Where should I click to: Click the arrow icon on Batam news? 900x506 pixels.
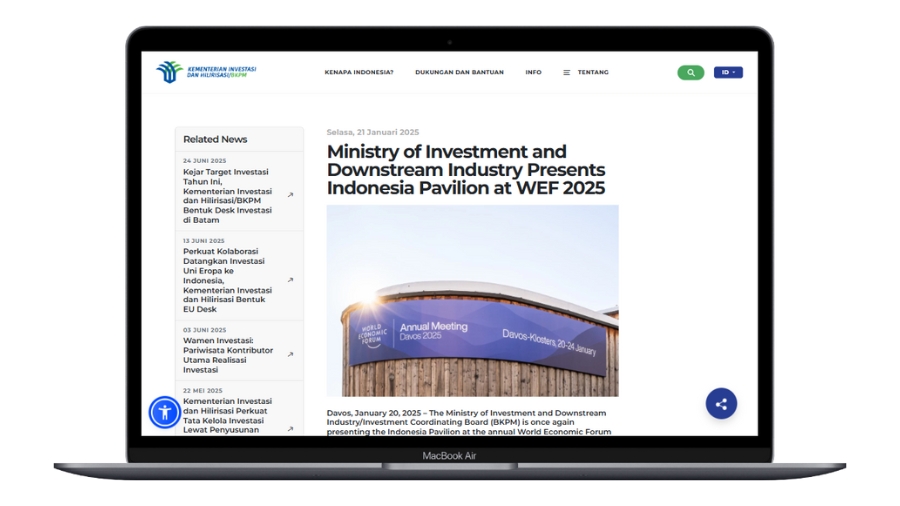(x=290, y=195)
